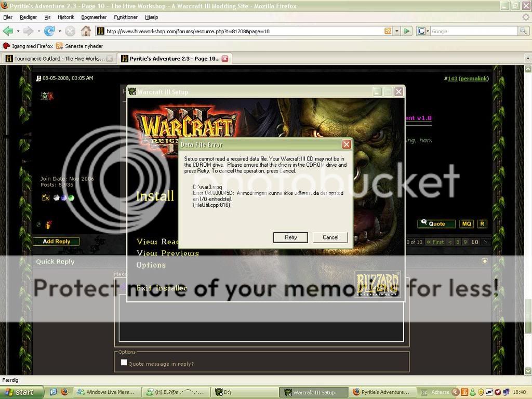
Task: Select View Previews in the Warcraft III installer
Action: click(x=168, y=253)
